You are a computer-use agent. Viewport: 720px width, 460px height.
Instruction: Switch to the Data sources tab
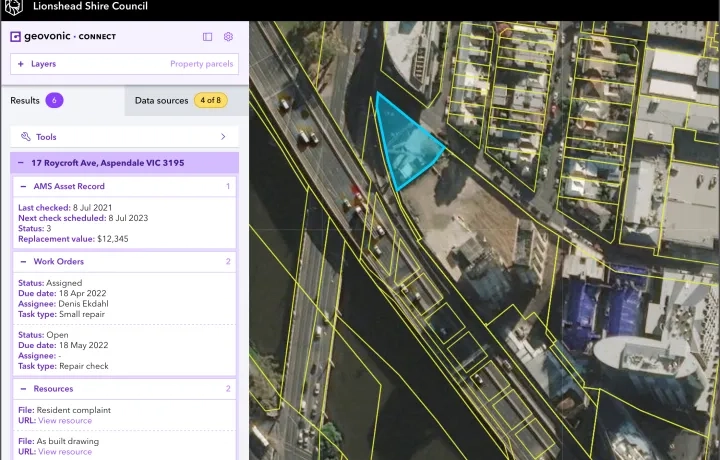pyautogui.click(x=186, y=100)
